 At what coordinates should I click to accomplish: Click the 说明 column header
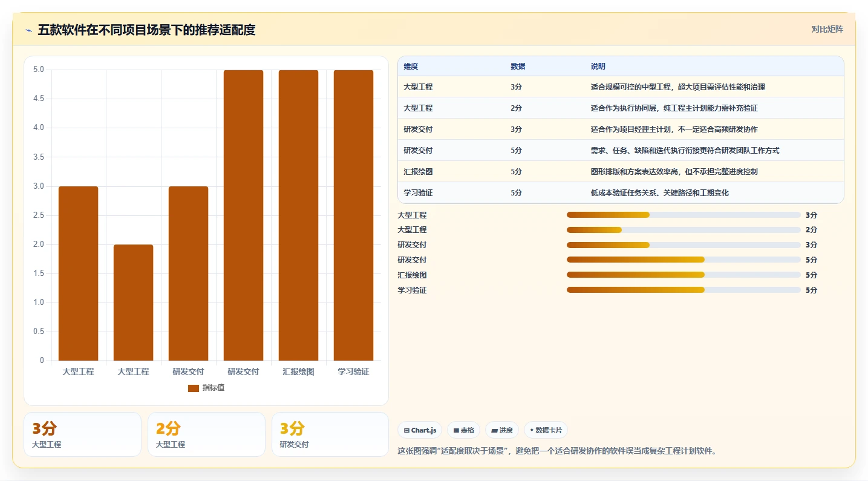(598, 67)
